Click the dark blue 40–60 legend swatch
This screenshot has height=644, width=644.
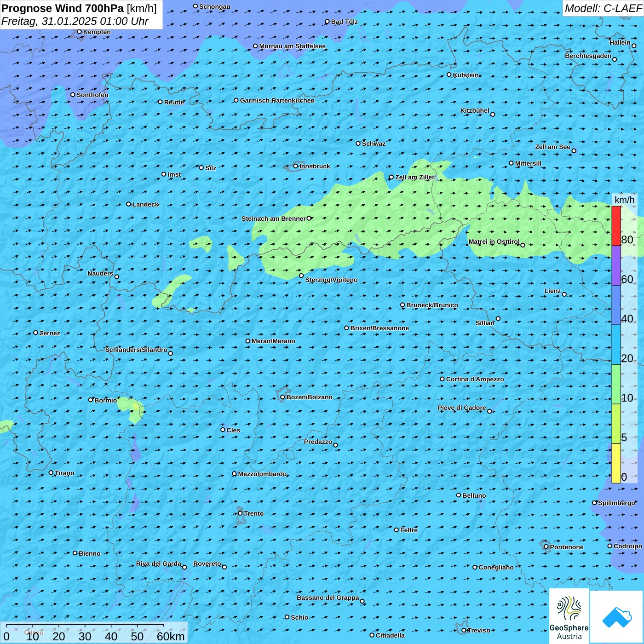pos(616,305)
